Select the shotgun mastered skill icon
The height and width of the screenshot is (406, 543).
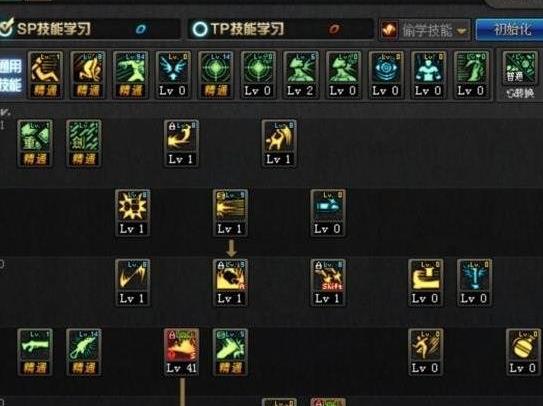pyautogui.click(x=35, y=352)
